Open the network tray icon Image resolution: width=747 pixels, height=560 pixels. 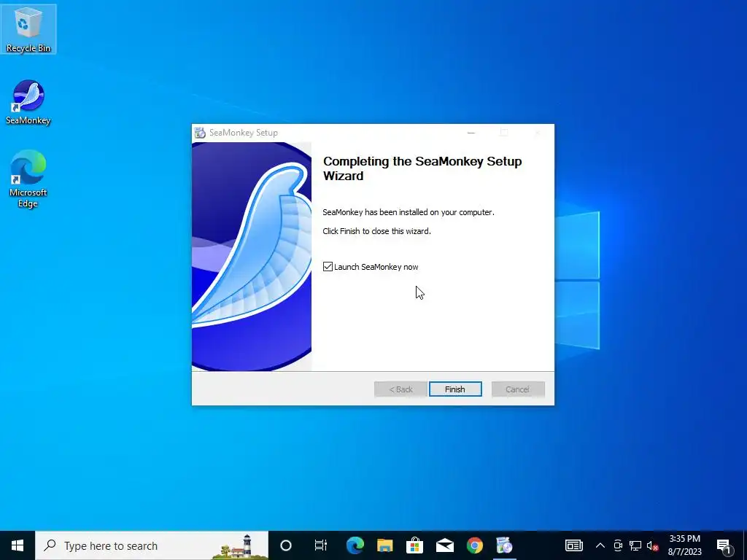pos(635,545)
